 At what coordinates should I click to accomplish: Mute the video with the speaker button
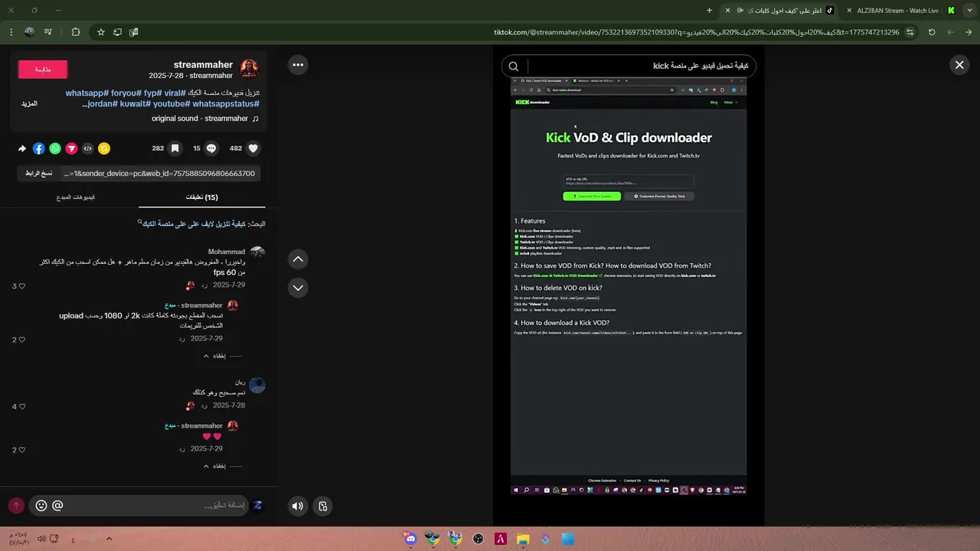pos(298,506)
